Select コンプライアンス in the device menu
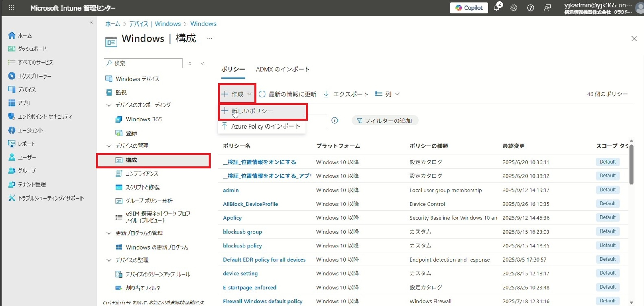 tap(142, 174)
